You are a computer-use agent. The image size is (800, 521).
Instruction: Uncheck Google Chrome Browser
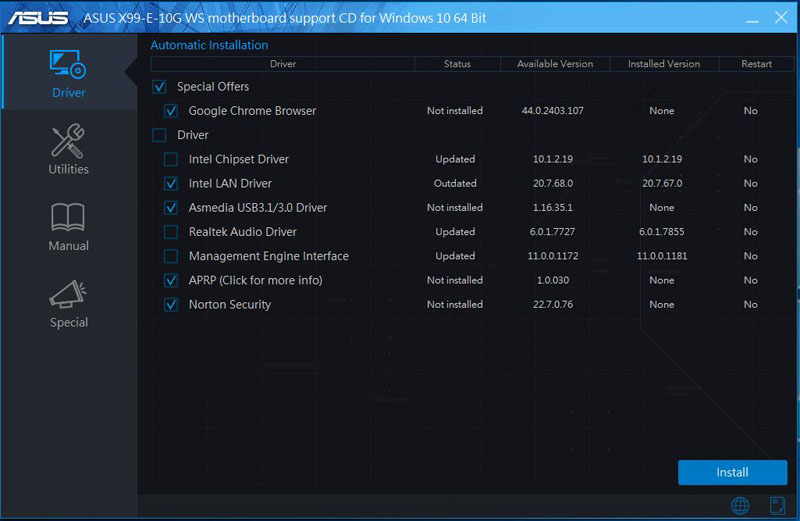coord(171,111)
